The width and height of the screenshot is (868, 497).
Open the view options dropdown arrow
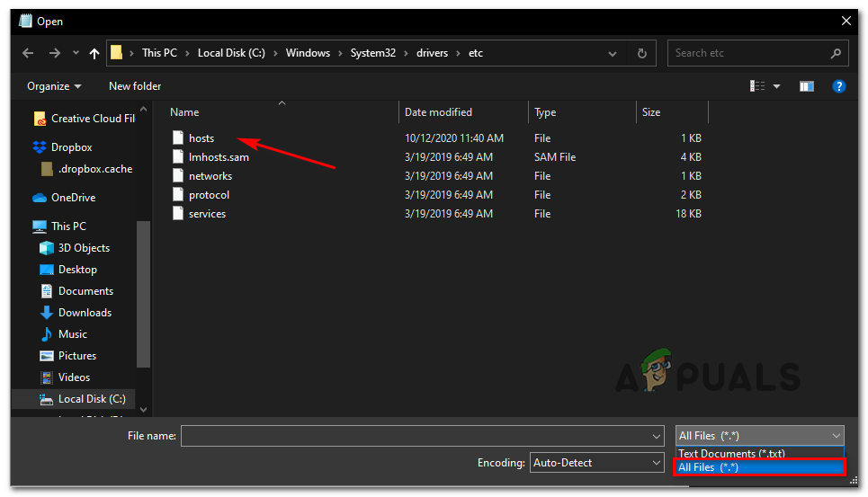tap(776, 86)
